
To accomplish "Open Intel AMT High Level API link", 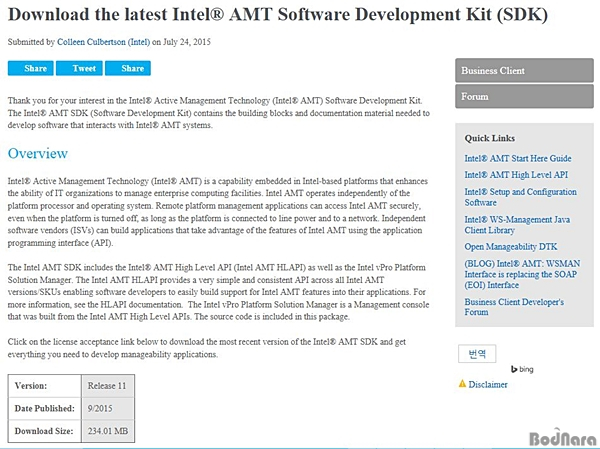I will click(x=516, y=175).
